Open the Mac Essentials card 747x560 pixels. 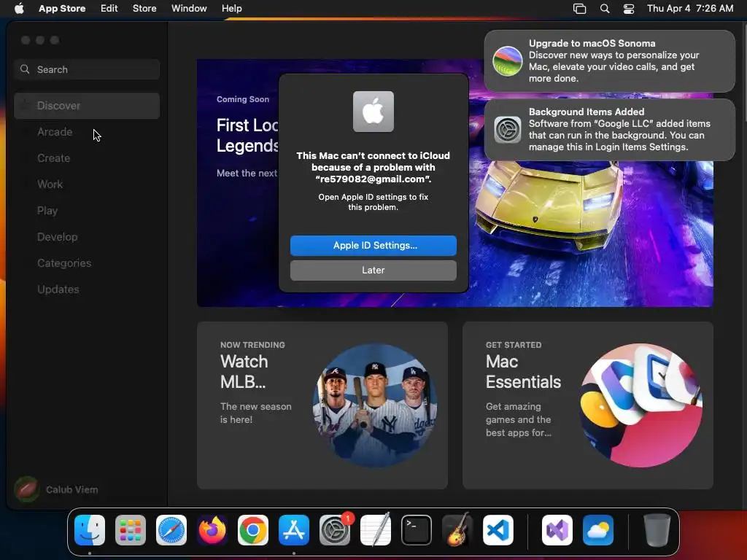pos(587,405)
